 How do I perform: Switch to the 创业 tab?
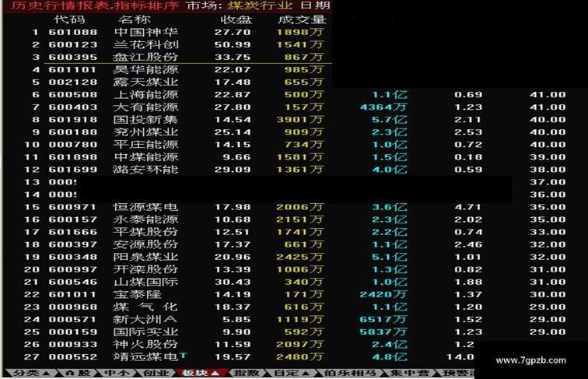click(156, 373)
